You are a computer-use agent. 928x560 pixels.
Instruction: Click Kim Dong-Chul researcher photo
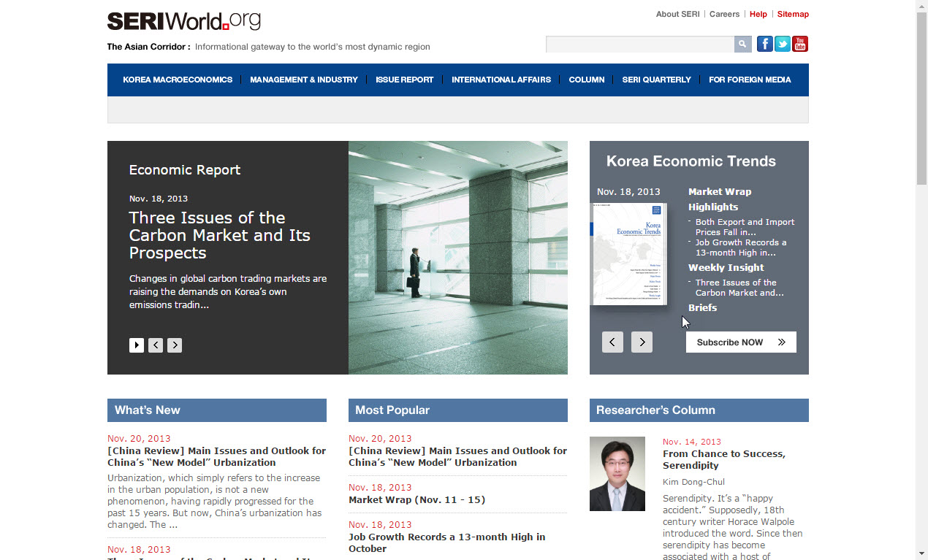[617, 474]
